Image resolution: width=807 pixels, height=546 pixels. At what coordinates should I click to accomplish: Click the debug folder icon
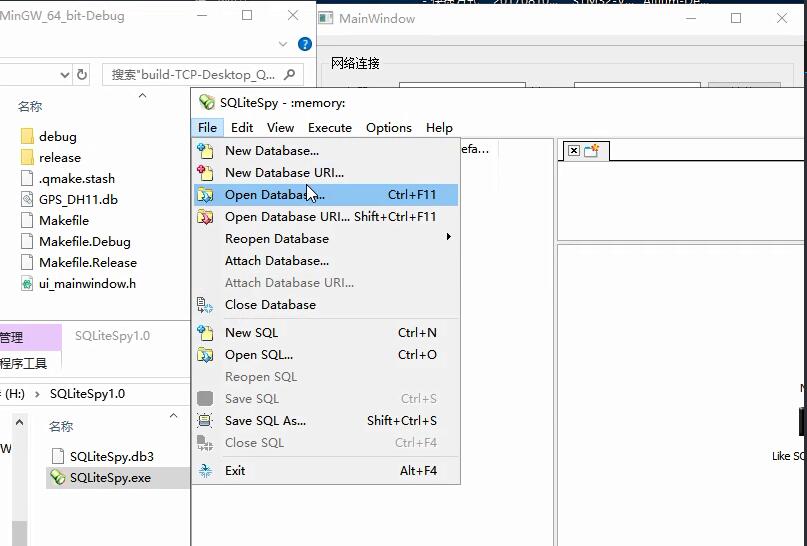point(27,136)
